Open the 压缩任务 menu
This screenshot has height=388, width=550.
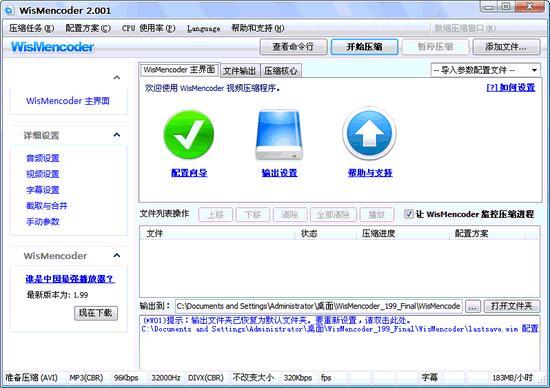[32, 28]
